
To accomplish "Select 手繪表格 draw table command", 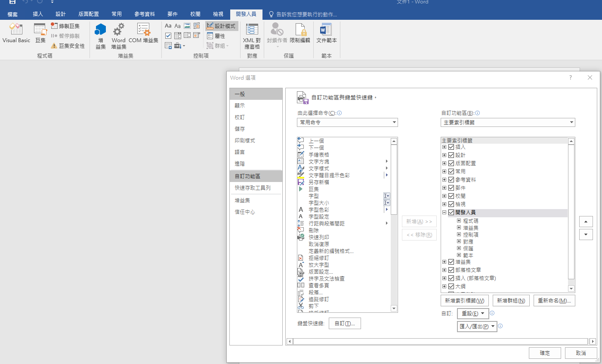I will (x=319, y=154).
